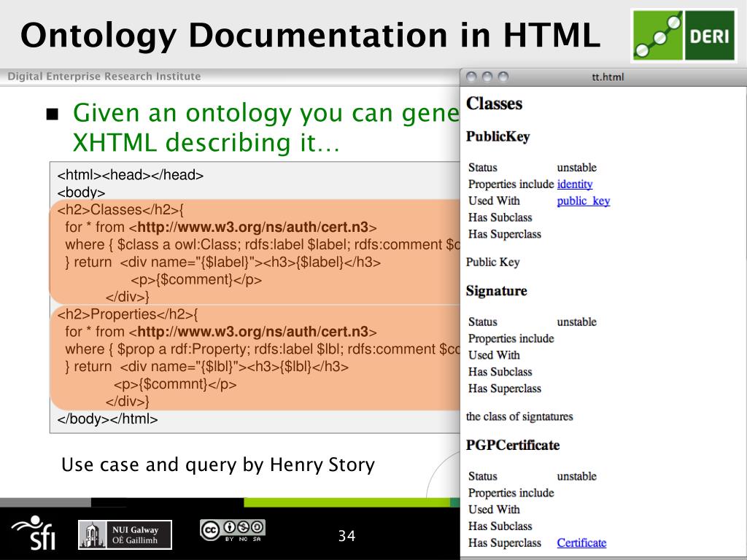The image size is (747, 560).
Task: Click 'unstable' status under PublicKey
Action: [576, 168]
